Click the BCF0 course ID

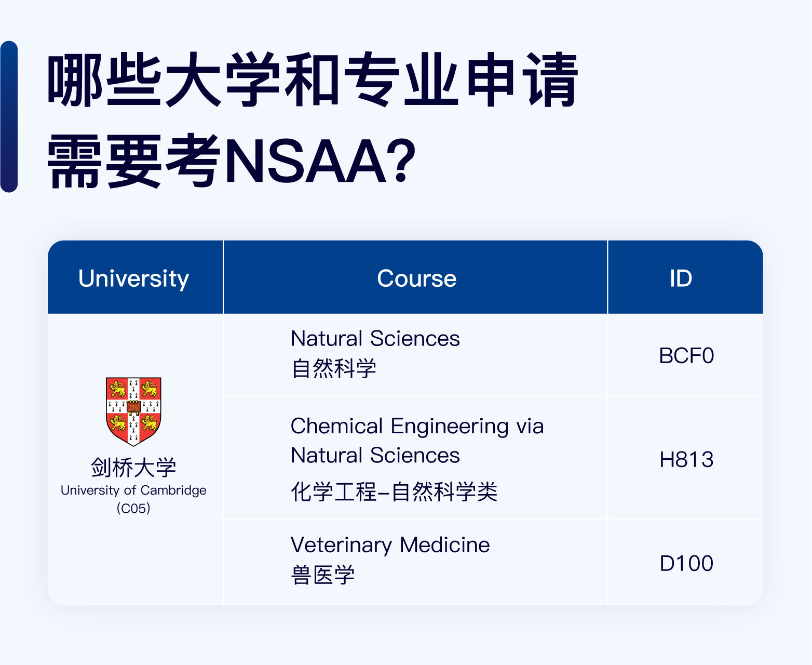[686, 356]
